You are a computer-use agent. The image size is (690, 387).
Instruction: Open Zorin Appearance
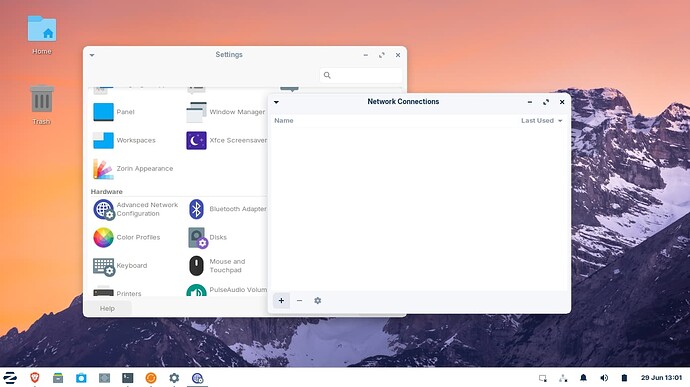[133, 169]
